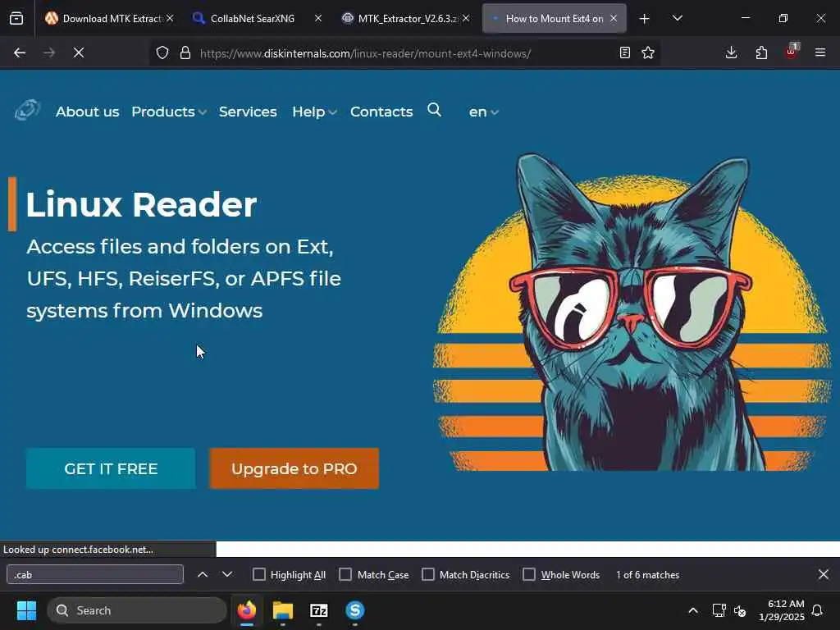Screen dimensions: 840x630
Task: Open the About us page
Action: pyautogui.click(x=87, y=112)
